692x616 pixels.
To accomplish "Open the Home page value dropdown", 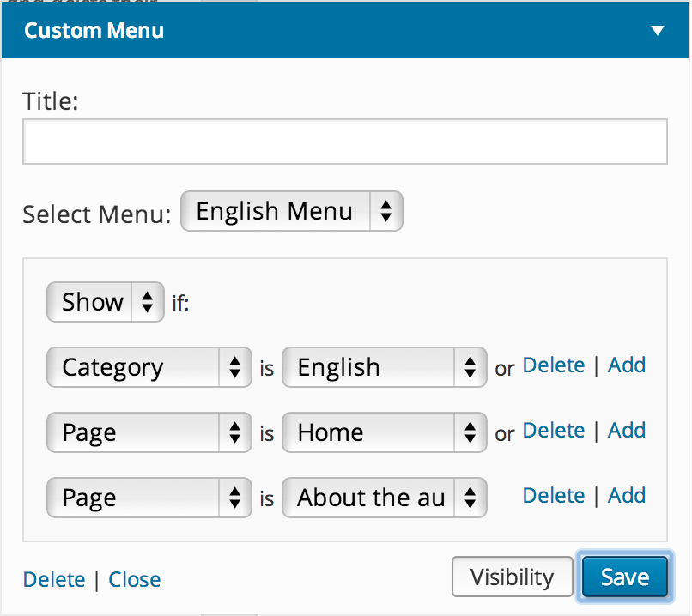I will [384, 432].
